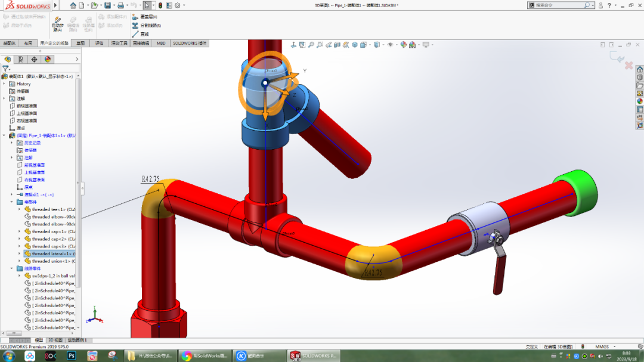Click the Edit Appearance color ball icon
This screenshot has height=362, width=644.
(x=403, y=45)
